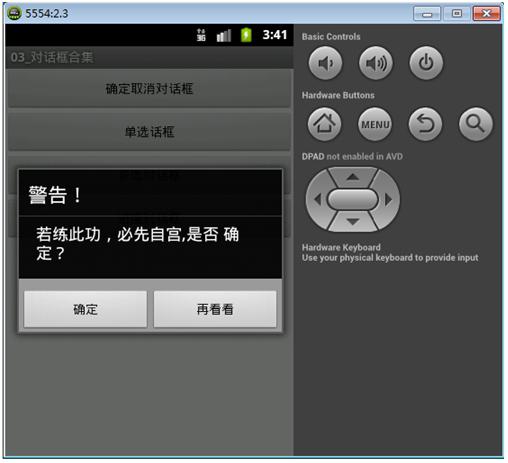Screen dimensions: 508x463
Task: Click the DPAD up arrow
Action: coord(353,177)
